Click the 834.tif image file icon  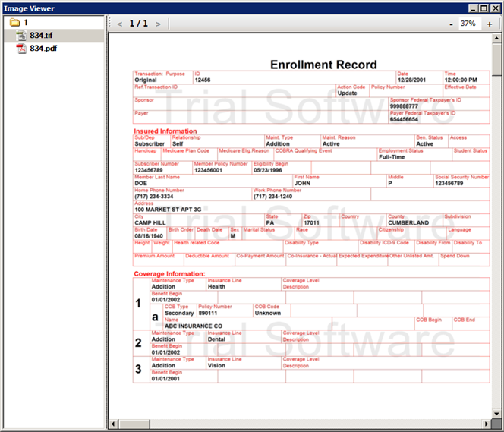click(21, 36)
